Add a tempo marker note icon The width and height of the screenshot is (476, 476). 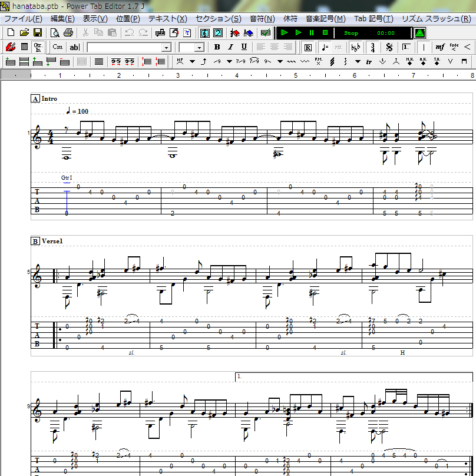pyautogui.click(x=325, y=47)
